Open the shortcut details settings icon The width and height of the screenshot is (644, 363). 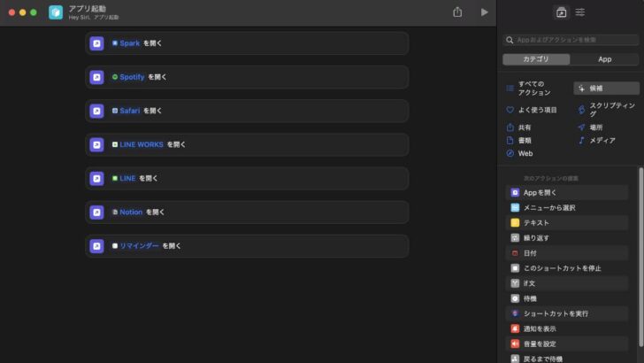580,12
